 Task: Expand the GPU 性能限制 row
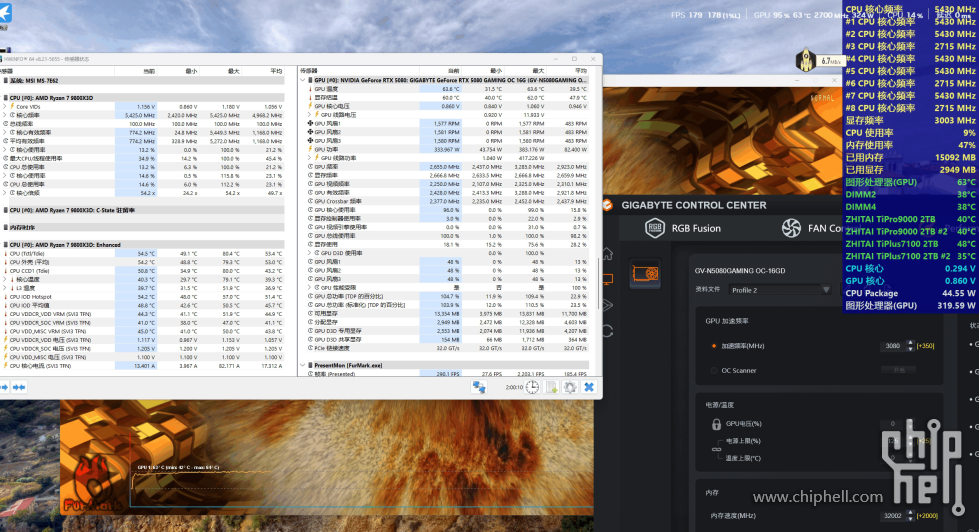(310, 288)
